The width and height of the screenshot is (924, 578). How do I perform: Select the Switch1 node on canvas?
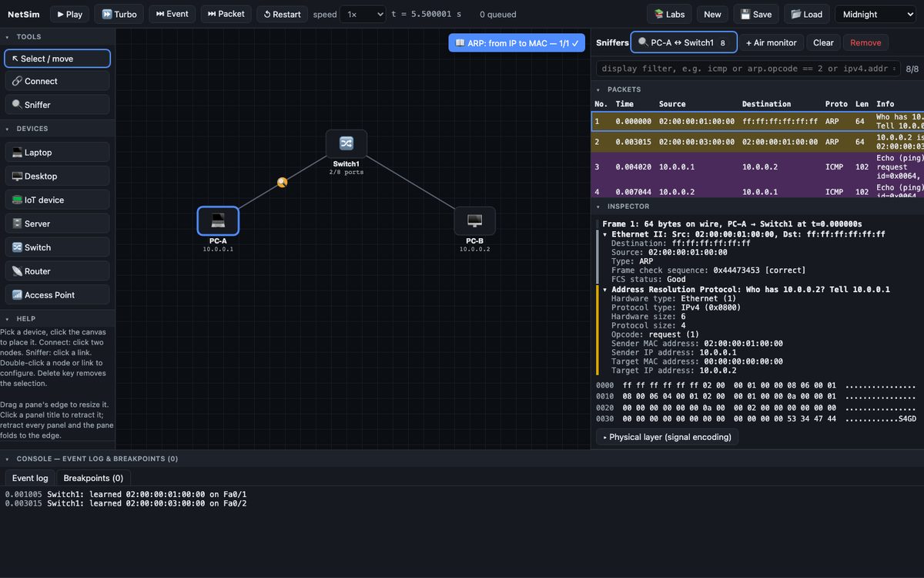(346, 144)
